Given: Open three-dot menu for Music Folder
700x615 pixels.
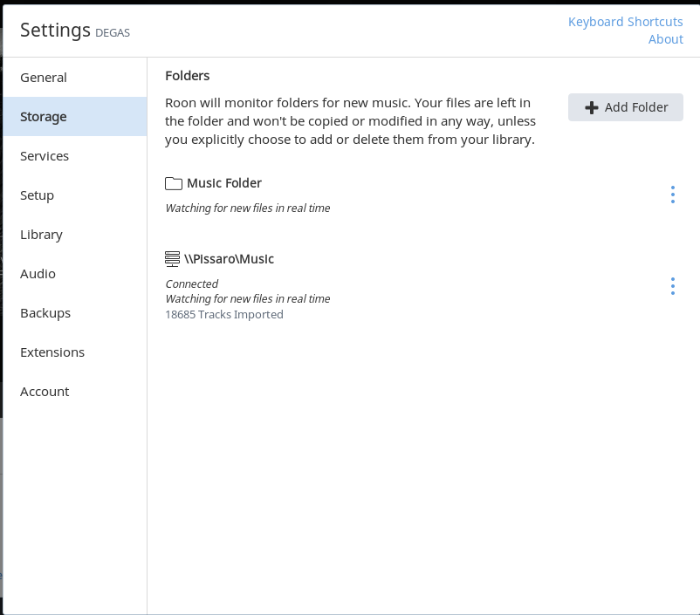Looking at the screenshot, I should pyautogui.click(x=673, y=195).
